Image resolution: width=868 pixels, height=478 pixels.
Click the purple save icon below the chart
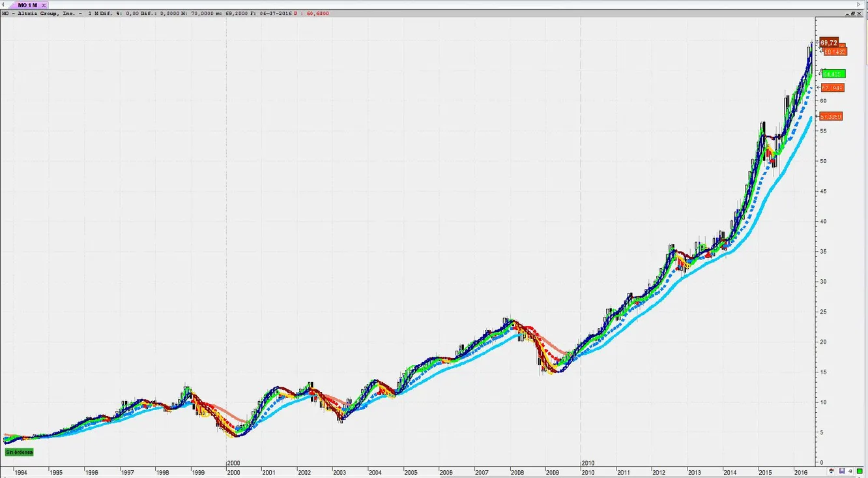tap(842, 471)
